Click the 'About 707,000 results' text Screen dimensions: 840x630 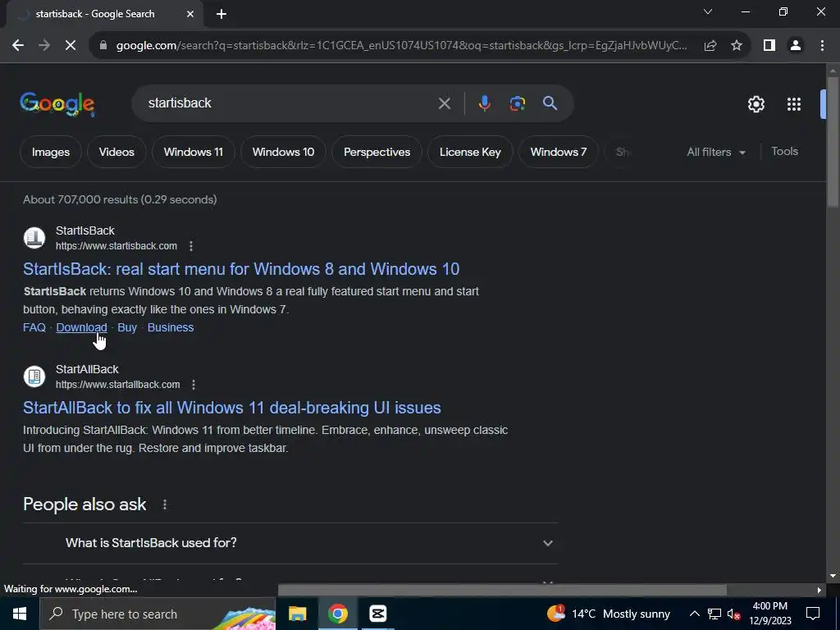click(x=120, y=200)
